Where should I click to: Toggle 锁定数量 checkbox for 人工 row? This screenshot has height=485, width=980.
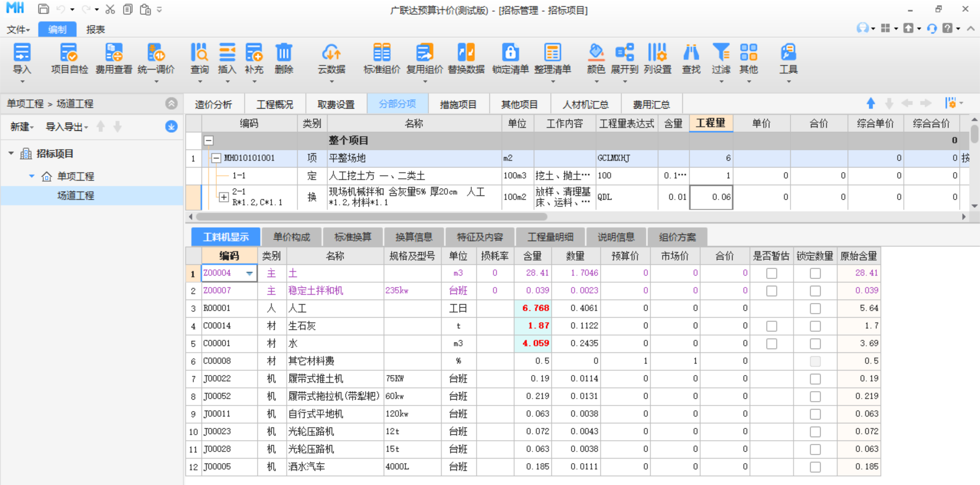click(815, 308)
